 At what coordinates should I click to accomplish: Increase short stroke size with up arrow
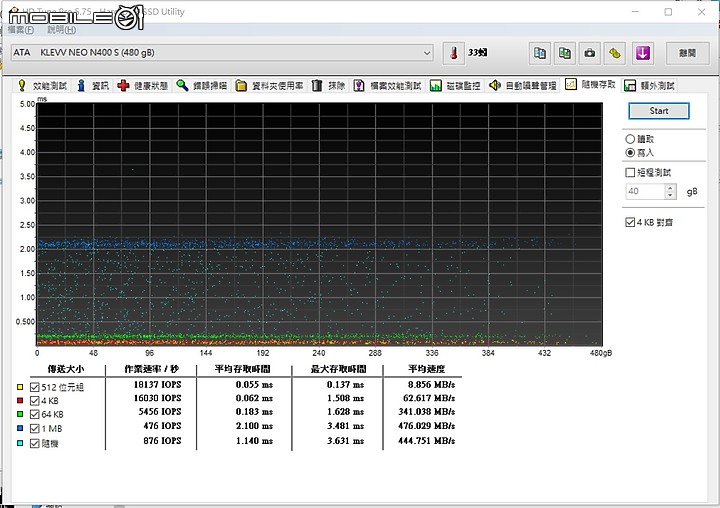coord(670,187)
